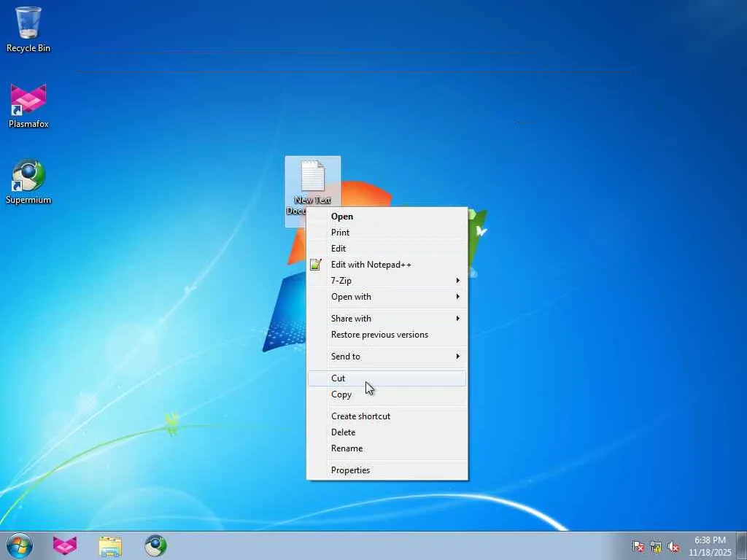
Task: Choose Copy from the context menu
Action: coord(387,394)
